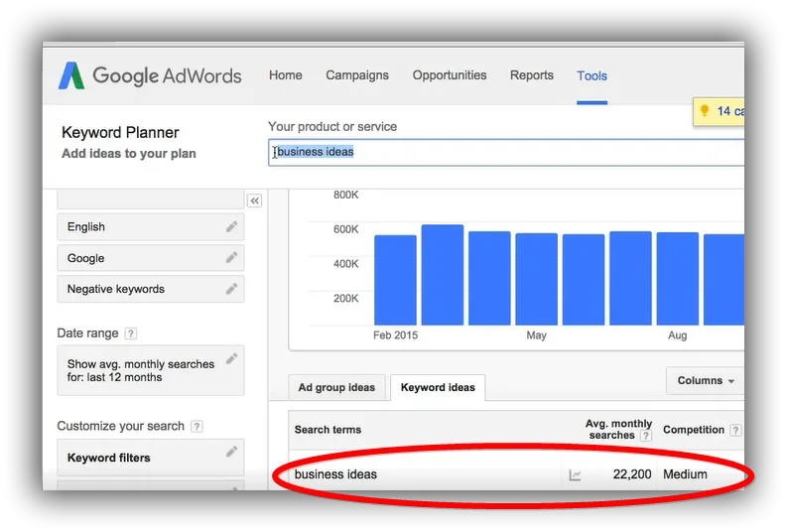
Task: Open the Columns dropdown
Action: pyautogui.click(x=706, y=380)
